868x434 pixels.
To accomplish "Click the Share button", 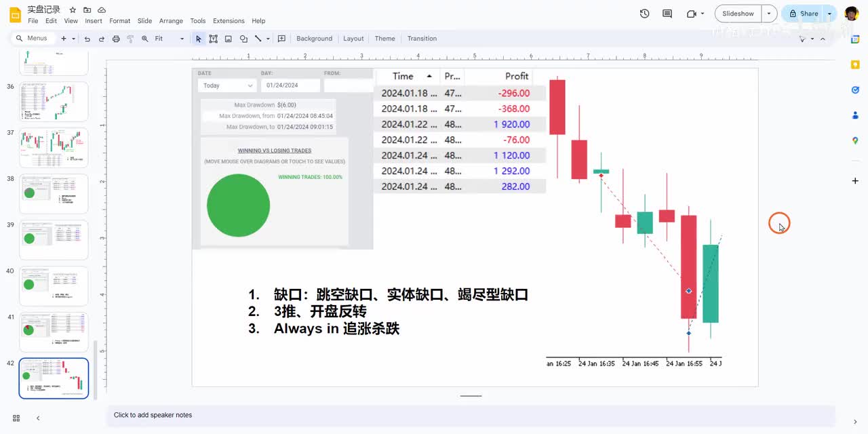I will click(803, 14).
